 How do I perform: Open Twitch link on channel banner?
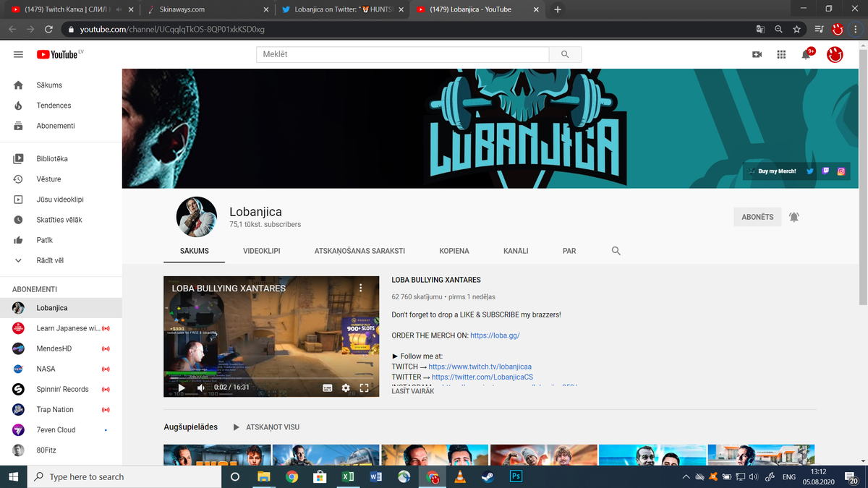pos(825,171)
